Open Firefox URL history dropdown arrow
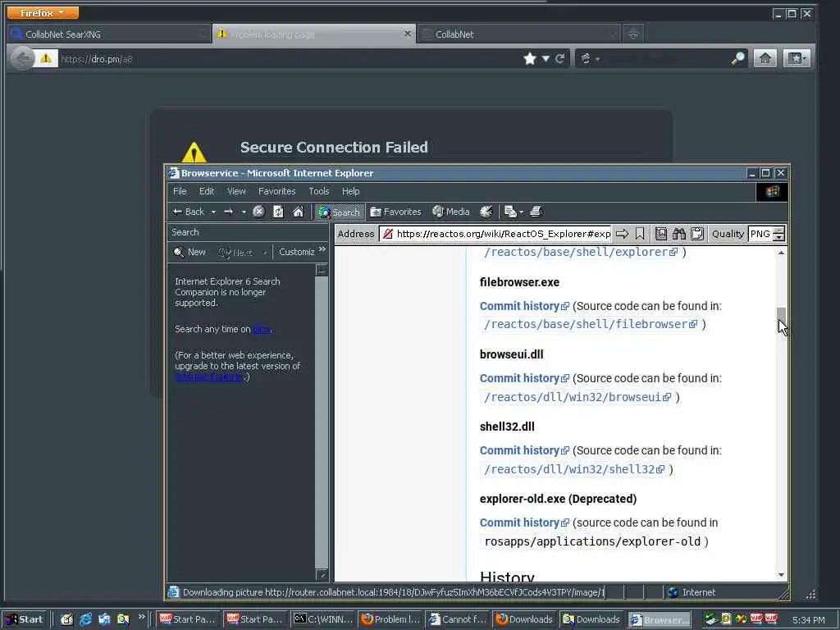This screenshot has height=630, width=840. 546,58
